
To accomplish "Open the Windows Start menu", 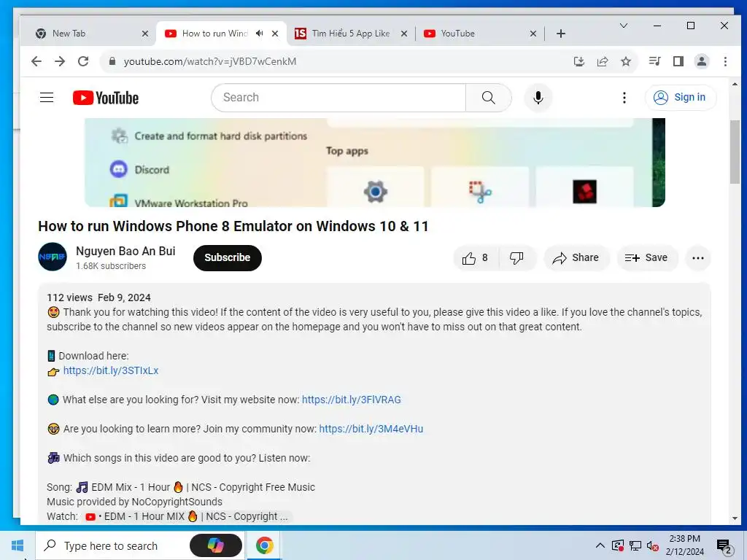I will tap(18, 545).
